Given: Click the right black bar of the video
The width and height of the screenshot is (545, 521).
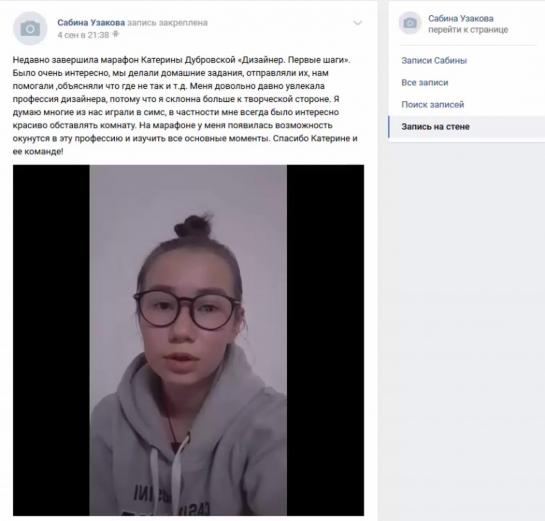Looking at the screenshot, I should tap(325, 340).
